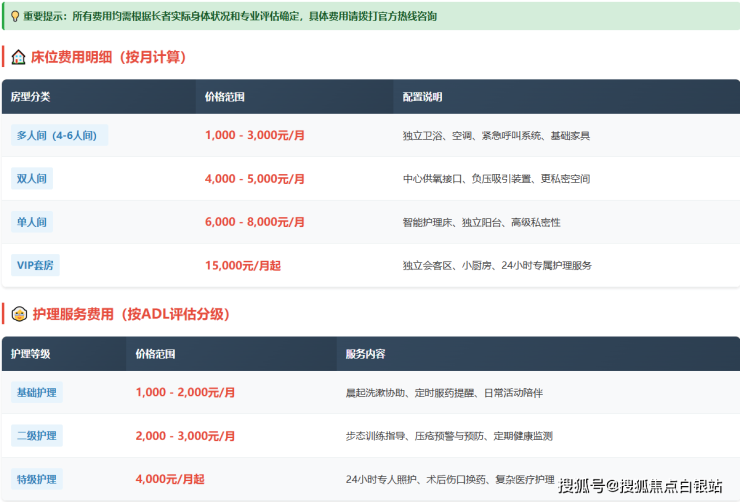Click the lightbulb icon in the green notice
This screenshot has width=740, height=502.
pyautogui.click(x=15, y=17)
